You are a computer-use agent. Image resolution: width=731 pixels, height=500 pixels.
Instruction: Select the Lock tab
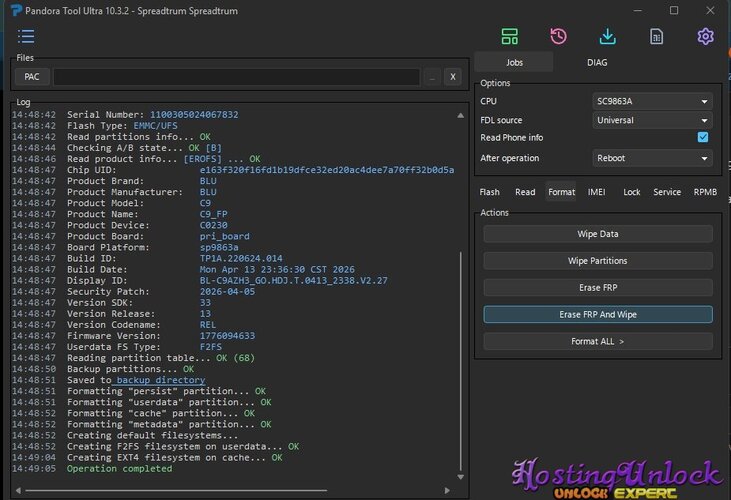click(x=632, y=192)
